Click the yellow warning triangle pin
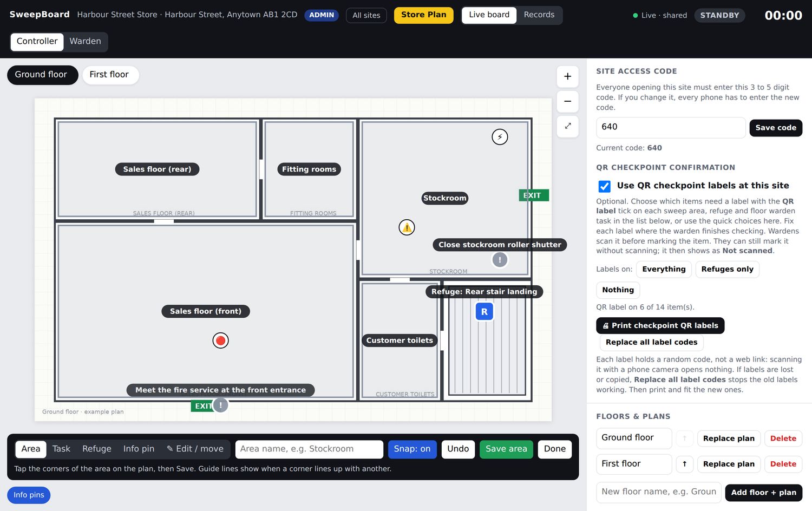 [407, 227]
